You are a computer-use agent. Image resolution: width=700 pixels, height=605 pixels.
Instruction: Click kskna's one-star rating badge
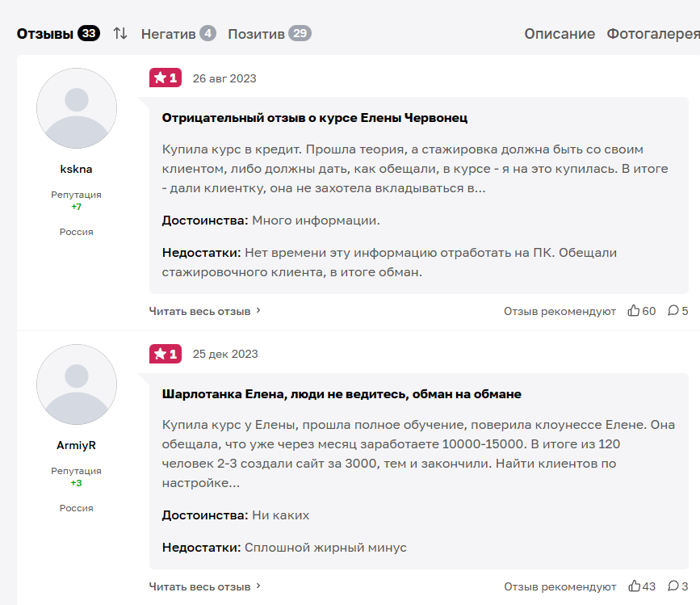tap(166, 78)
